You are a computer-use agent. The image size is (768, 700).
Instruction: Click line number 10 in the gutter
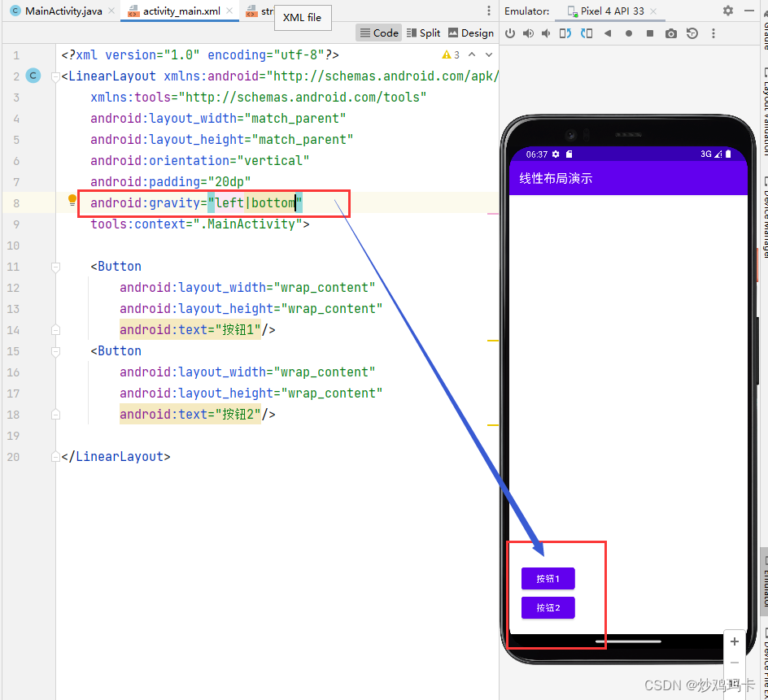pyautogui.click(x=13, y=246)
